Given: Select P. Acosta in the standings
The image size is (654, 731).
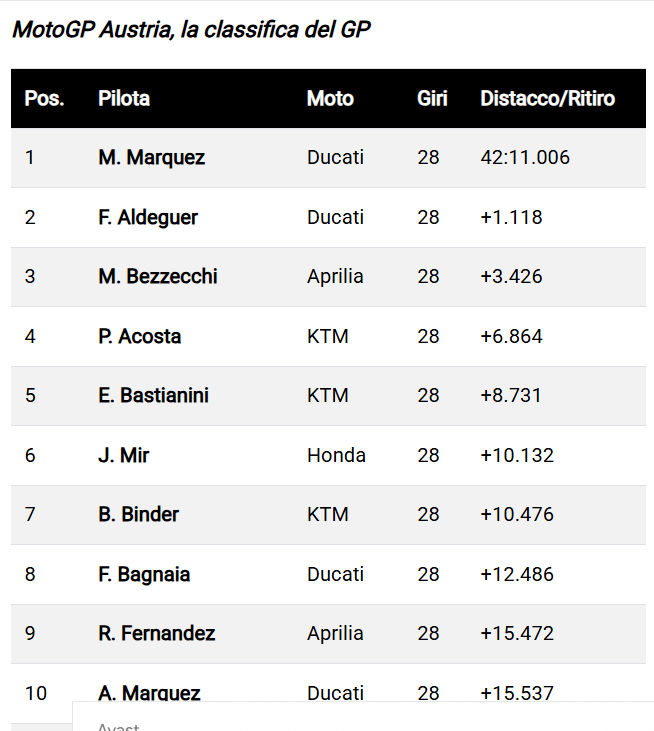Looking at the screenshot, I should coord(139,336).
